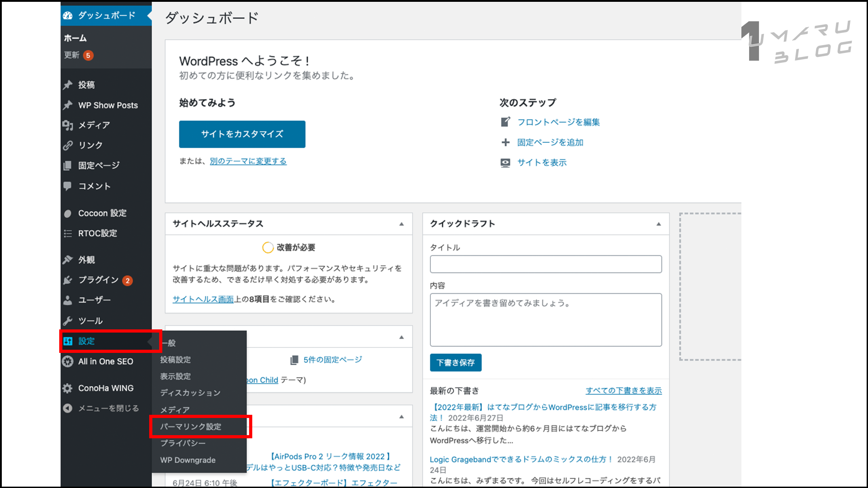Screen dimensions: 868x488
Task: Click the 下書き保存 button
Action: tap(455, 363)
